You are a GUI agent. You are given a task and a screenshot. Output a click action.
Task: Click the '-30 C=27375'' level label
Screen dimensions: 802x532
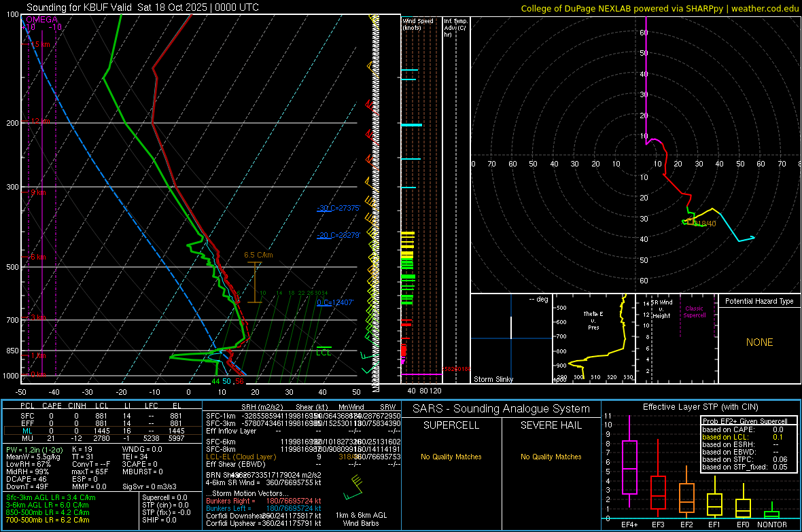coord(338,208)
